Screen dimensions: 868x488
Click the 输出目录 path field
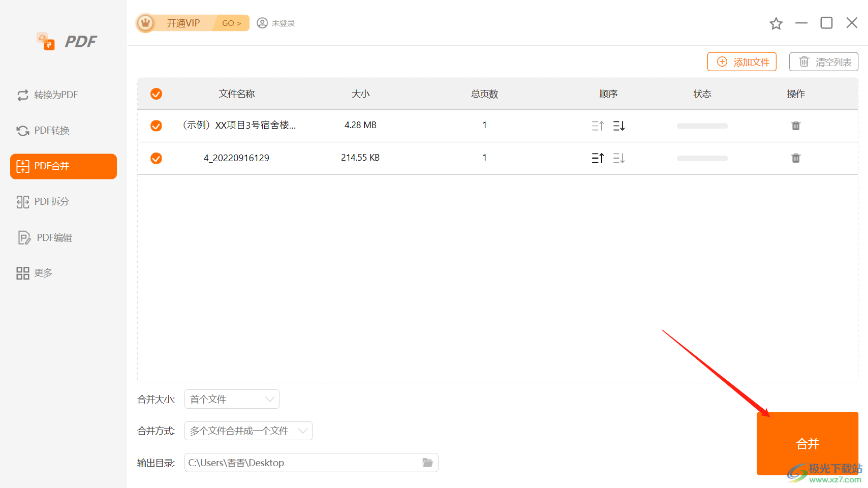[x=312, y=463]
